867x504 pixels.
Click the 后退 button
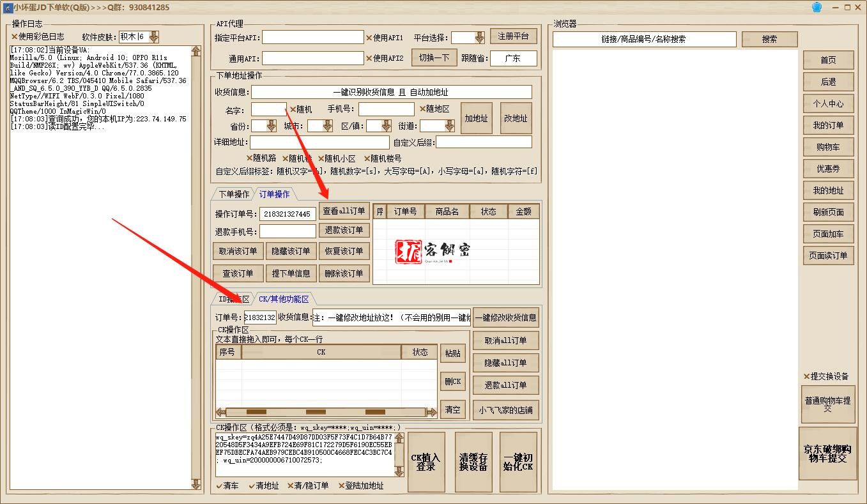click(x=828, y=82)
